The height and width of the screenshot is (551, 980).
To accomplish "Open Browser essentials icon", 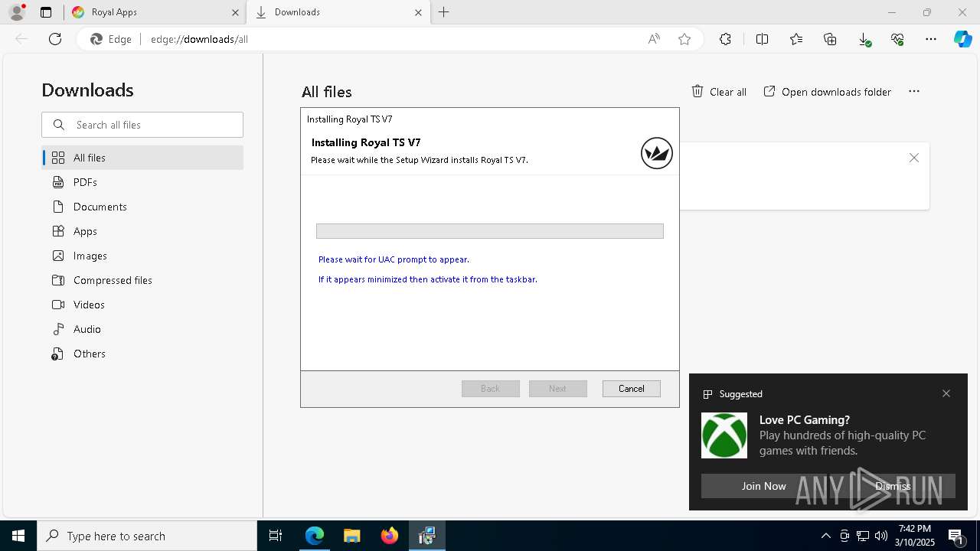I will point(897,39).
